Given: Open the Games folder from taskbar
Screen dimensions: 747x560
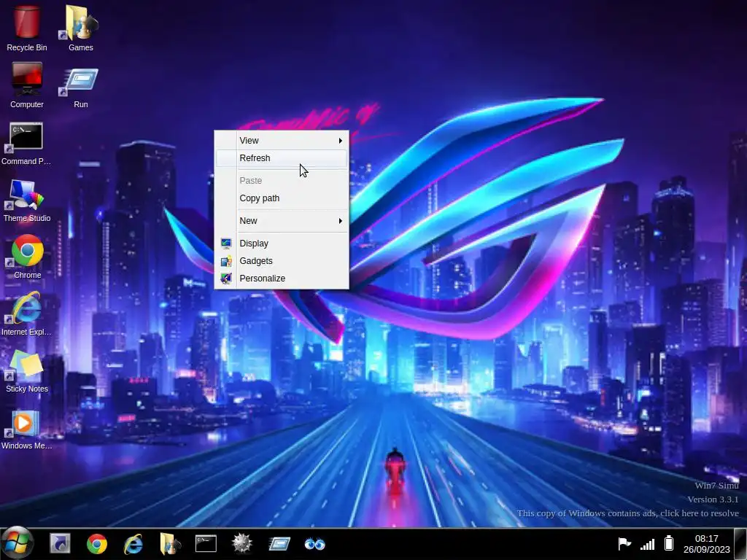Looking at the screenshot, I should click(x=170, y=544).
